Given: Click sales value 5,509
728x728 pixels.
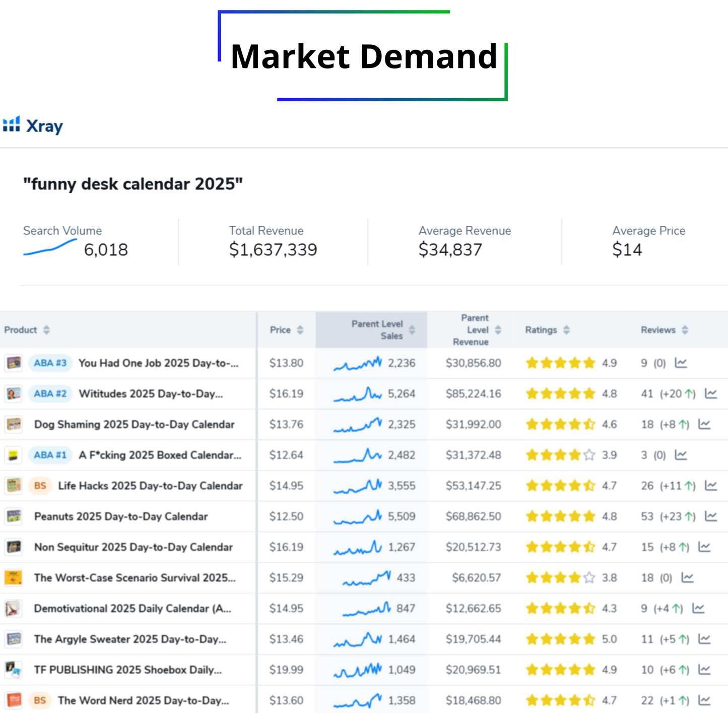Looking at the screenshot, I should coord(402,516).
